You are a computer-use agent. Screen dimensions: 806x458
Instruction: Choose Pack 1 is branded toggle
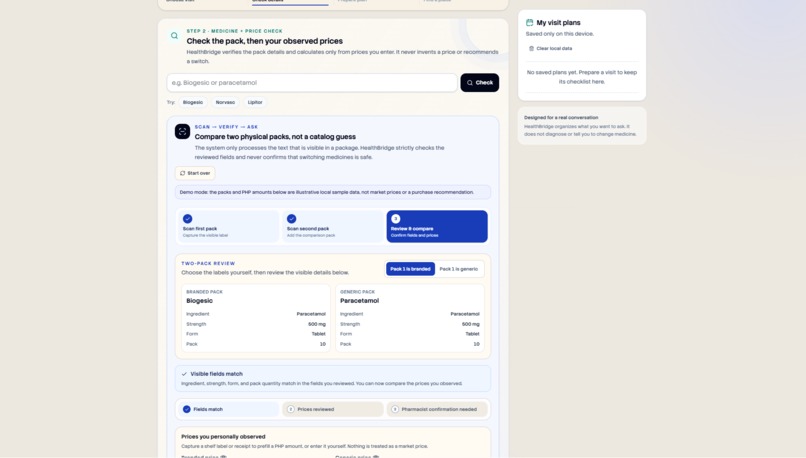point(410,269)
